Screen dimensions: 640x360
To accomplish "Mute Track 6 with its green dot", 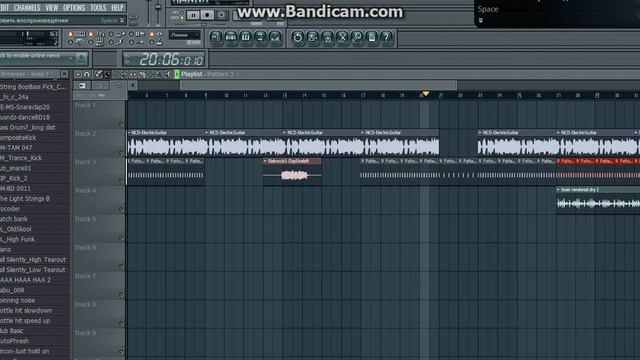I will pos(121,266).
